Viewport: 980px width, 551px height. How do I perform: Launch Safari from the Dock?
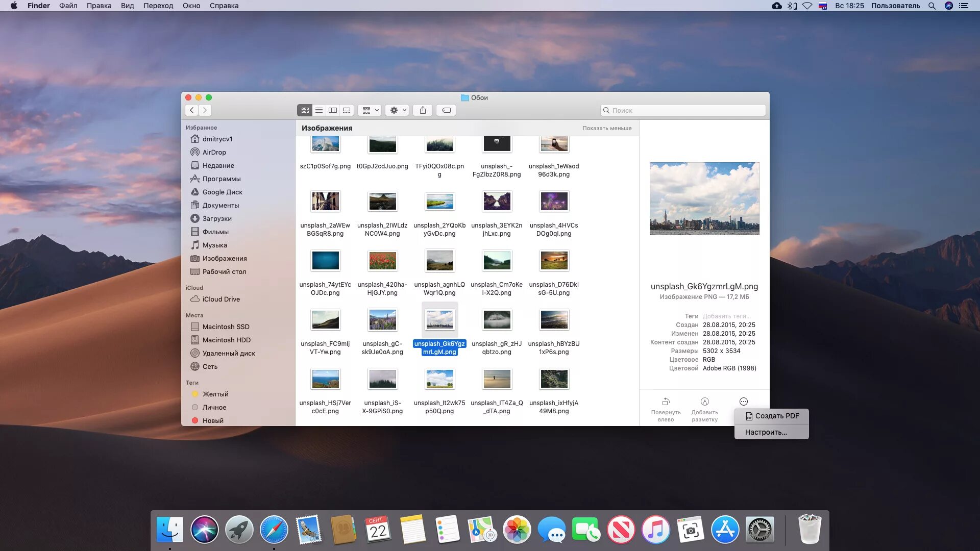pyautogui.click(x=274, y=530)
